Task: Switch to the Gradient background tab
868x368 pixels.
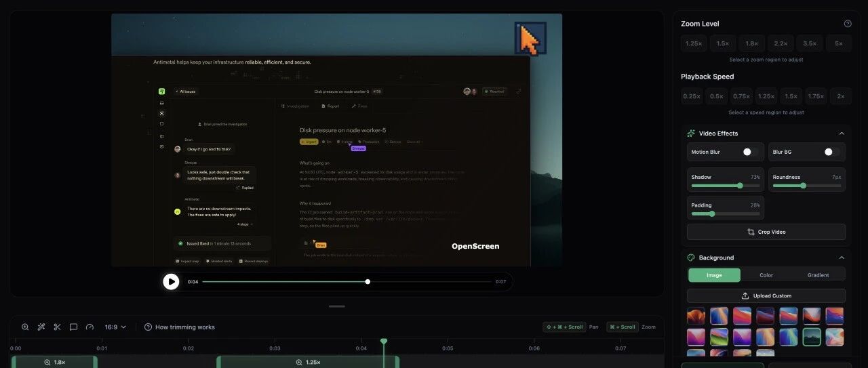Action: pos(818,275)
